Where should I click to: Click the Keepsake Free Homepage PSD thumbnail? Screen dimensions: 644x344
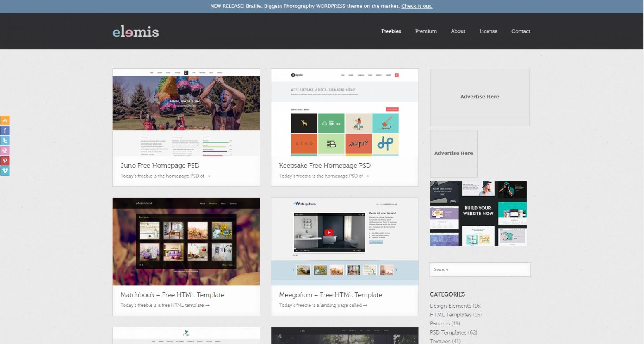[x=344, y=112]
